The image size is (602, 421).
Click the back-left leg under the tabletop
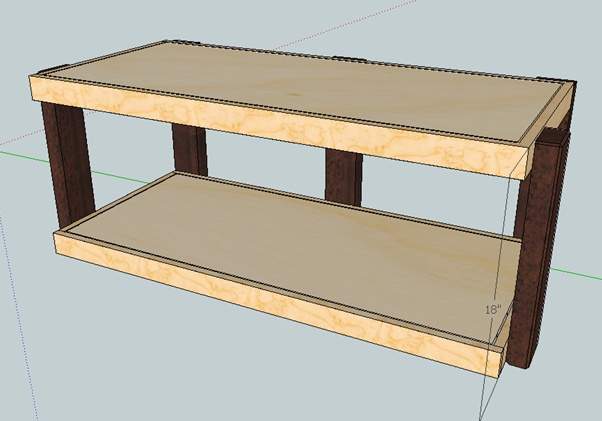189,150
